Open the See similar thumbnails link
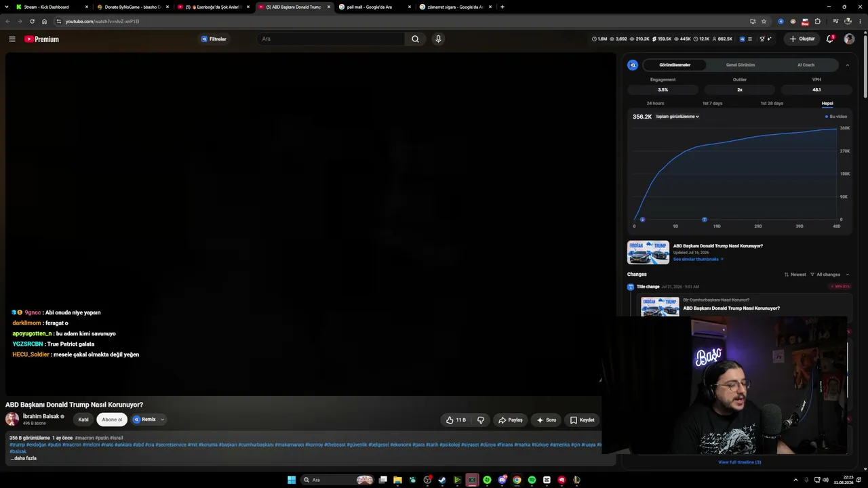868x488 pixels. click(698, 259)
